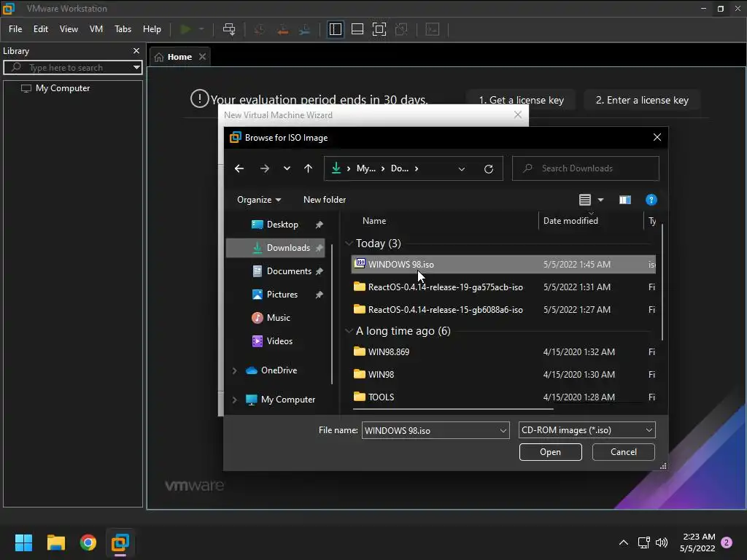Click the New folder button
This screenshot has height=560, width=747.
pos(325,200)
